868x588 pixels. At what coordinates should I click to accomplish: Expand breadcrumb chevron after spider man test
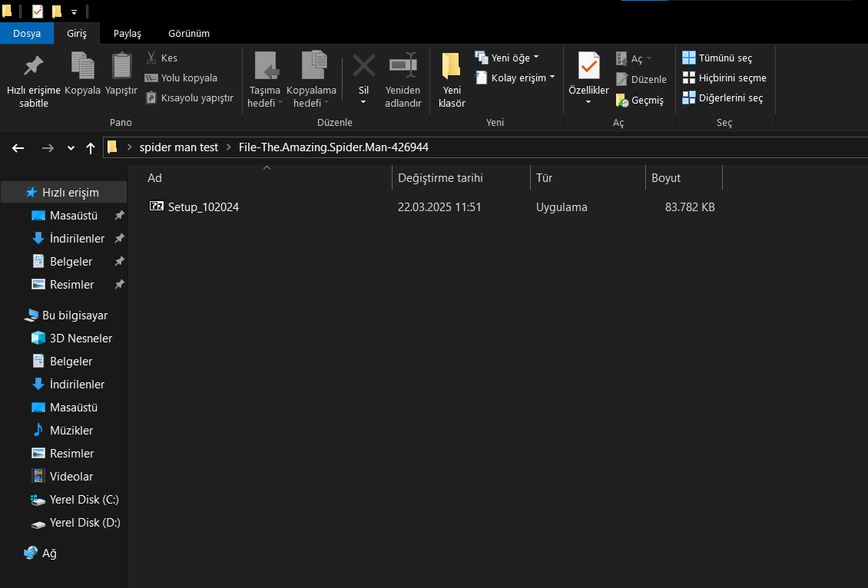point(229,147)
